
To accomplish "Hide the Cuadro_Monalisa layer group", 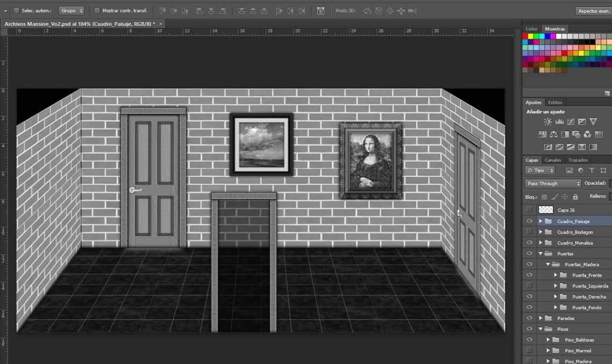I will tap(529, 243).
